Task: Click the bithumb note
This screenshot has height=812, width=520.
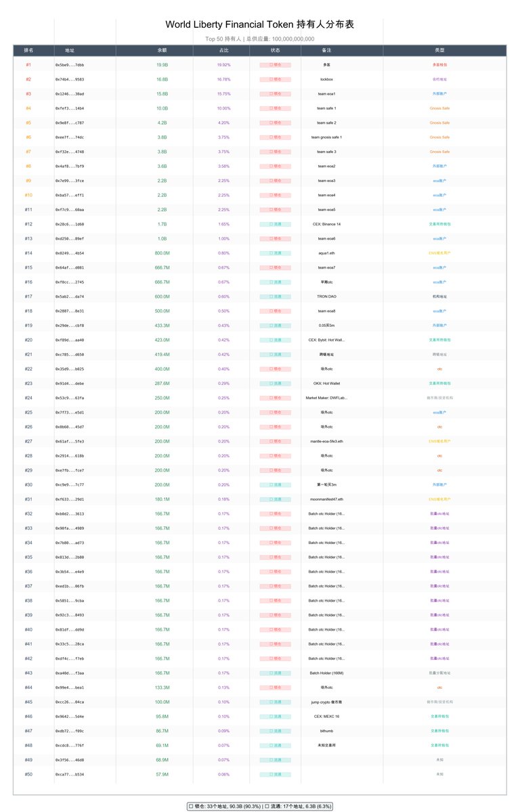Action: [x=327, y=731]
